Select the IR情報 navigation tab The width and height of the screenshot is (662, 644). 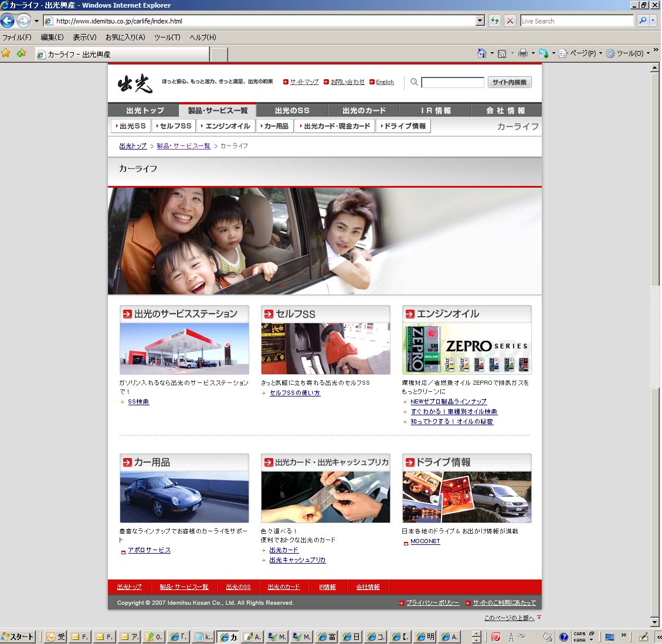pos(435,110)
